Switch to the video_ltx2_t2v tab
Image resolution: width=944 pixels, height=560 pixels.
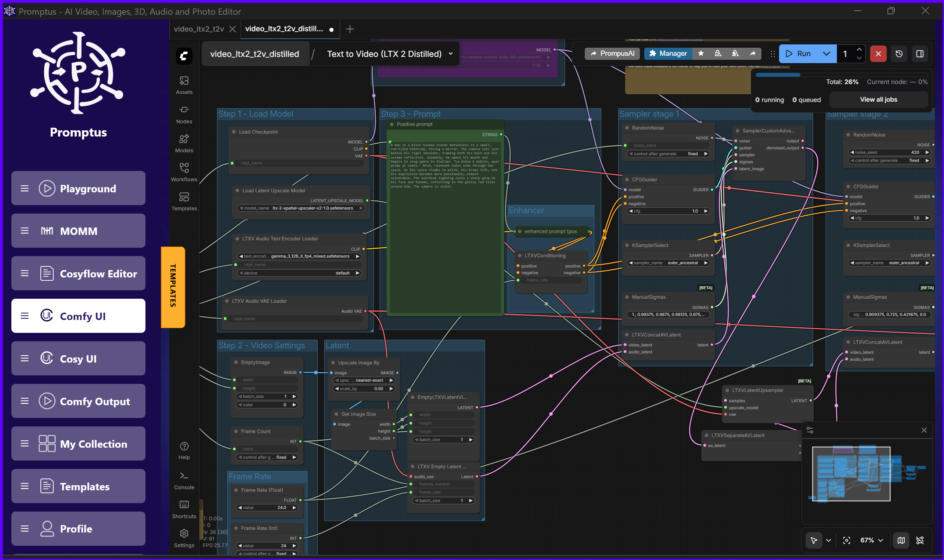pos(199,29)
